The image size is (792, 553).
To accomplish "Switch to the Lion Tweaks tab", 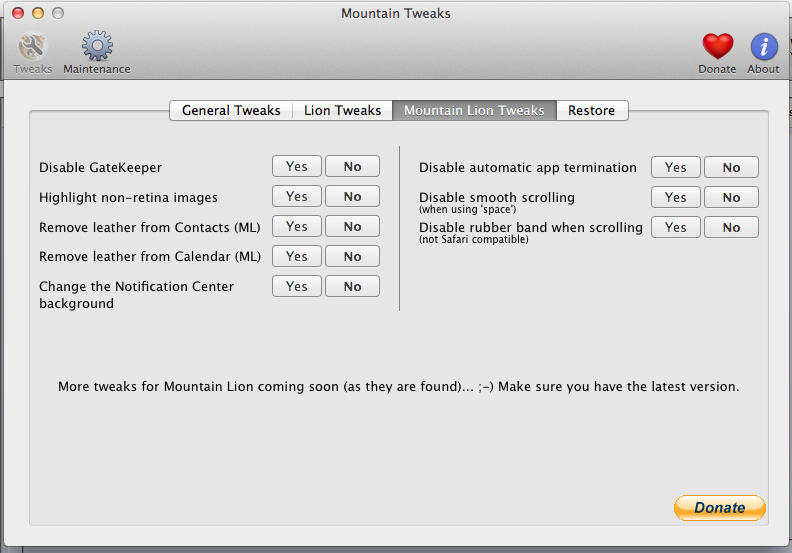I will click(342, 110).
